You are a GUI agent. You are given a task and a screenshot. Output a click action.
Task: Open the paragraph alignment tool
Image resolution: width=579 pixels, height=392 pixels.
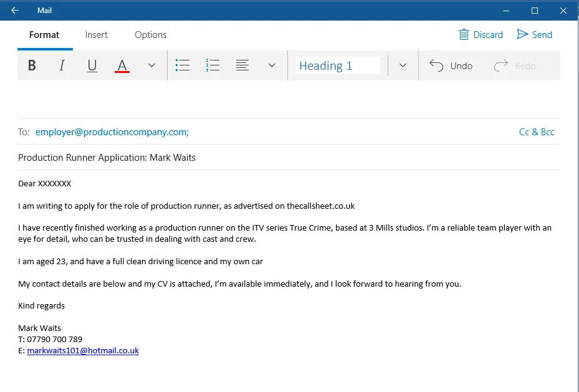pyautogui.click(x=242, y=65)
